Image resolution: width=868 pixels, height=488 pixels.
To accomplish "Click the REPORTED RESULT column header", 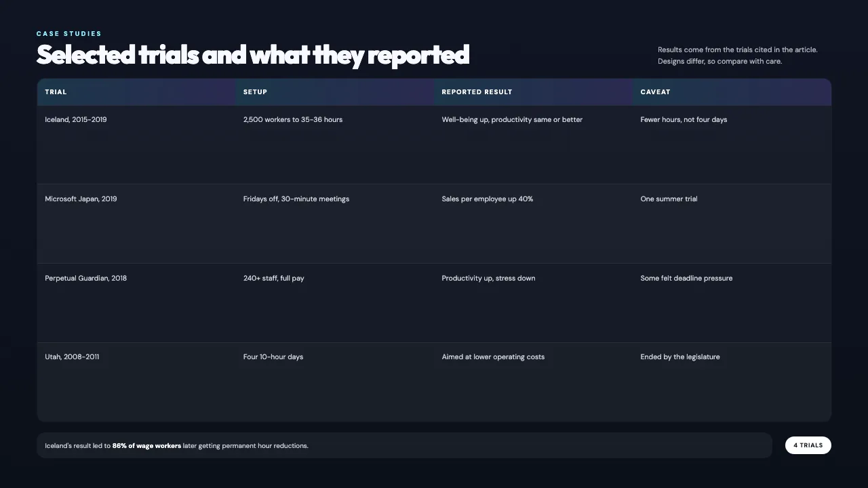I will 533,92.
